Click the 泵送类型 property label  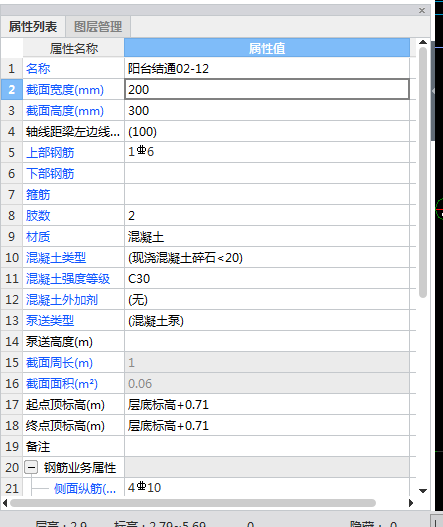click(50, 321)
